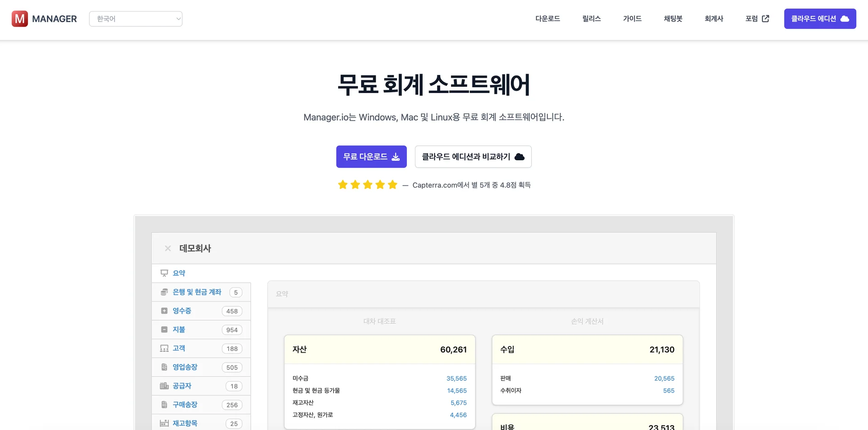Click the 지불 minus icon
This screenshot has height=430, width=868.
click(x=164, y=330)
